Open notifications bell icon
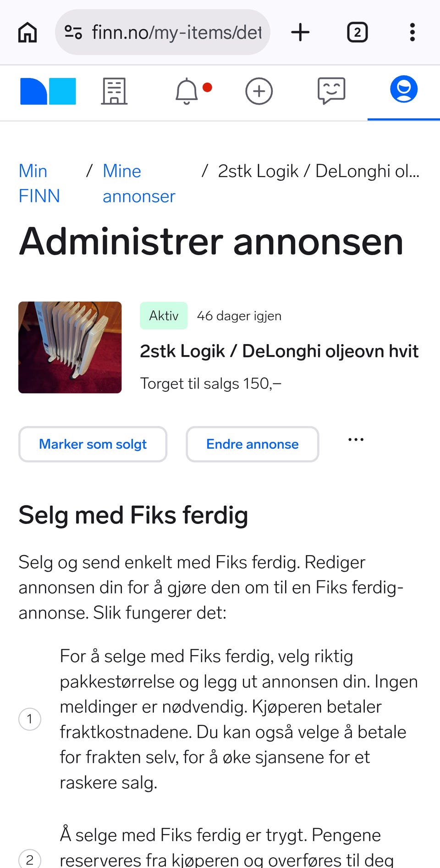Screen dimensions: 440x868 (x=187, y=91)
